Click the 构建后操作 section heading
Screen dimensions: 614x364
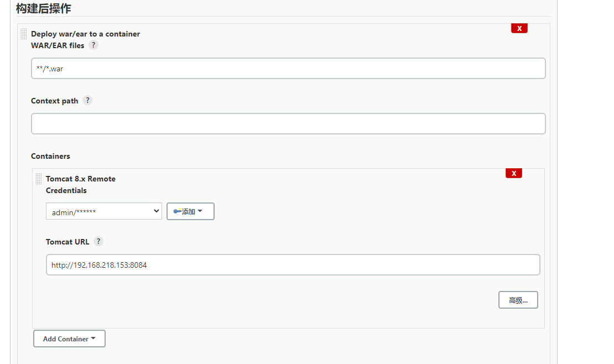[x=44, y=9]
